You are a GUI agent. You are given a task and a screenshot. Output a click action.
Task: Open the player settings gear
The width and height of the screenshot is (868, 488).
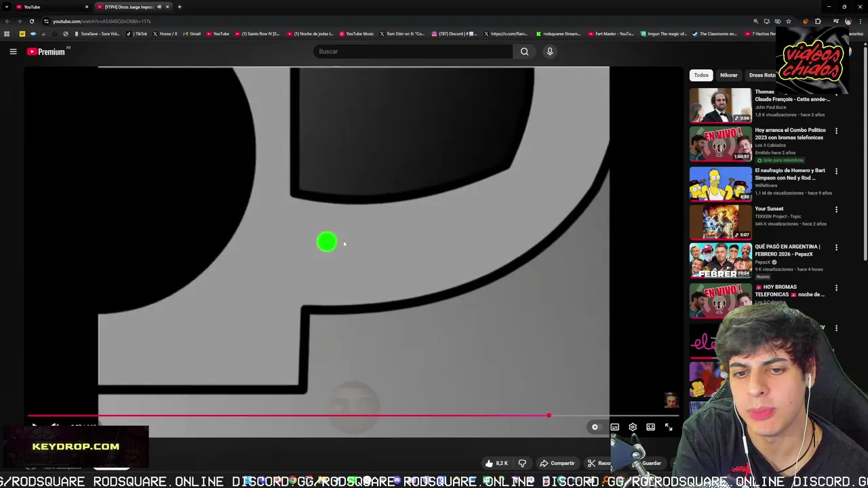633,427
